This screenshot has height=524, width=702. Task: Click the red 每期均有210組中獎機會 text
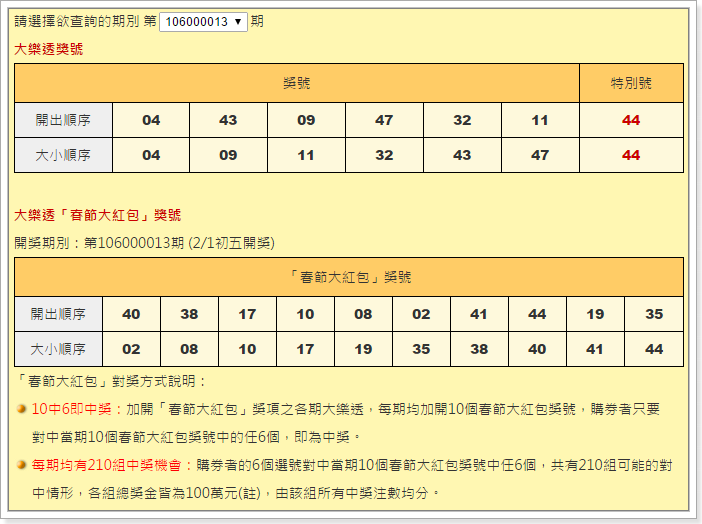pyautogui.click(x=111, y=465)
